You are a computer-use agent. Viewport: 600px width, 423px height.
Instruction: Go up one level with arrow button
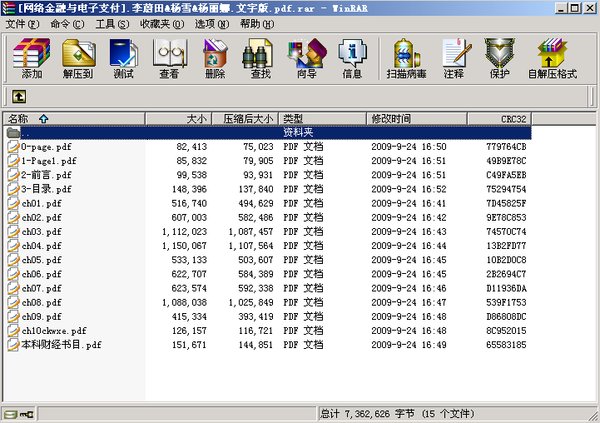(19, 96)
